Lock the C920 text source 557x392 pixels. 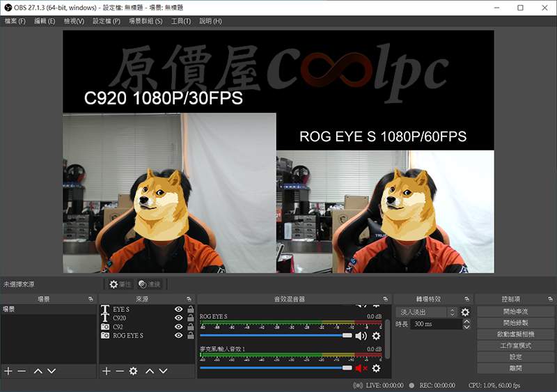coord(191,317)
